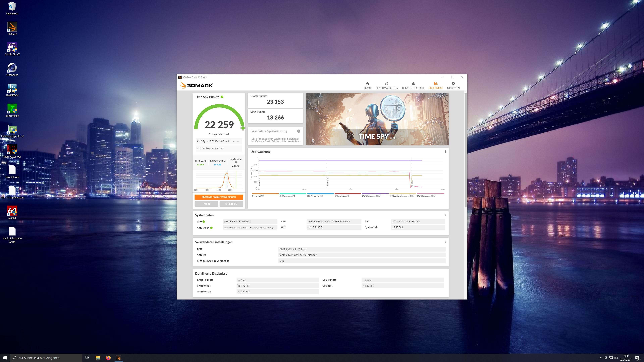644x362 pixels.
Task: Click the GPU-Auslastung red legend swatch
Action: tap(347, 194)
